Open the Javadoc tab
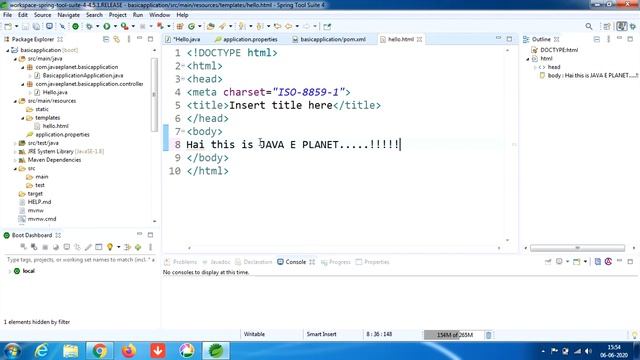This screenshot has height=360, width=640. point(216,262)
